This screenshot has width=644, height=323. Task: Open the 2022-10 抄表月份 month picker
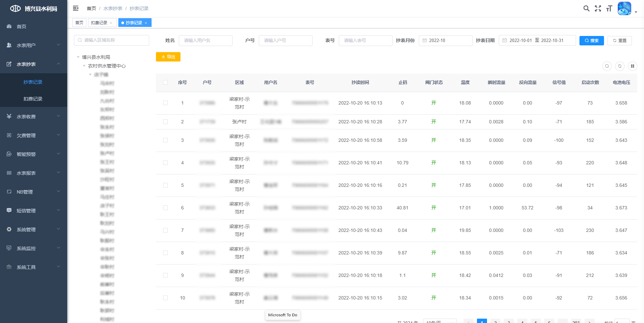pyautogui.click(x=445, y=40)
